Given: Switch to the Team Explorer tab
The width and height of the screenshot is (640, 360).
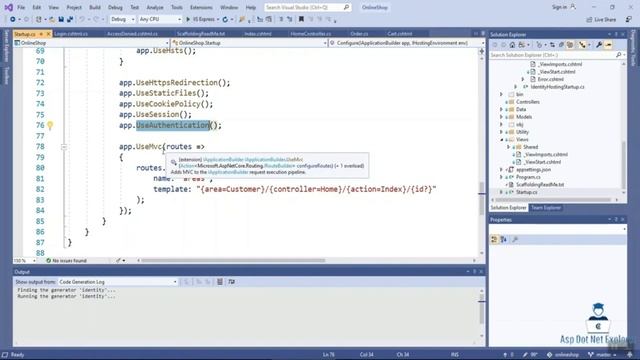Looking at the screenshot, I should click(x=546, y=208).
